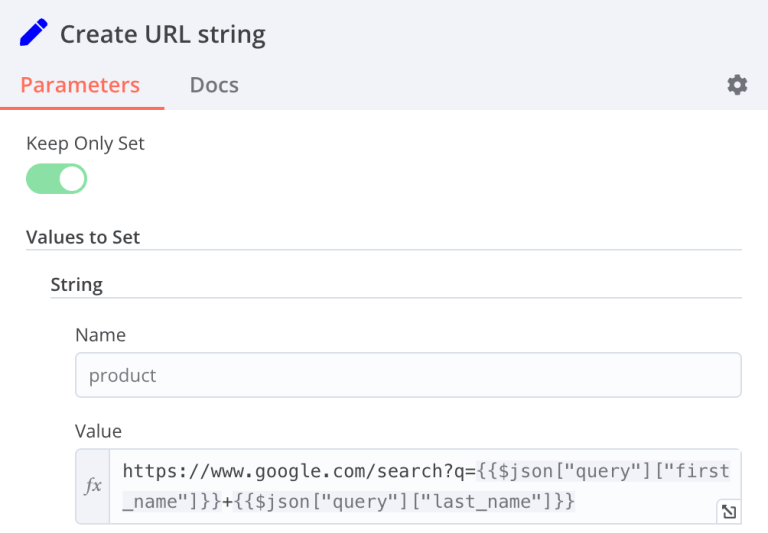This screenshot has width=768, height=533.
Task: Click the fx expression icon
Action: point(93,486)
